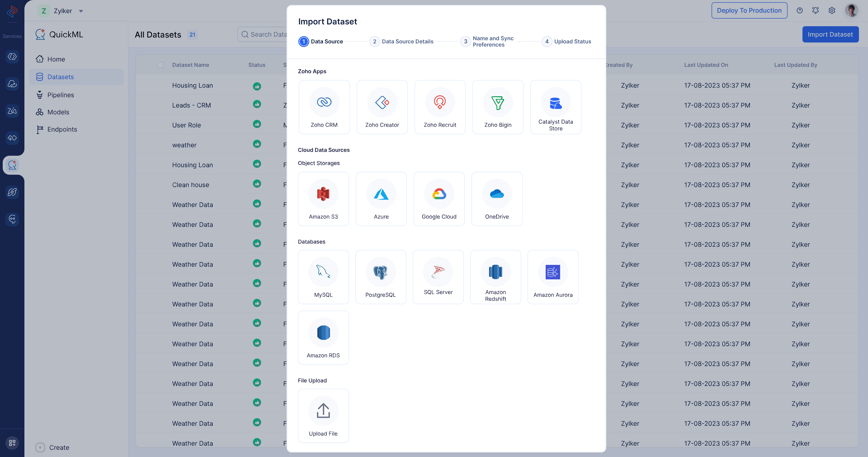Open Endpoints in the sidebar
The width and height of the screenshot is (868, 457).
click(76, 130)
